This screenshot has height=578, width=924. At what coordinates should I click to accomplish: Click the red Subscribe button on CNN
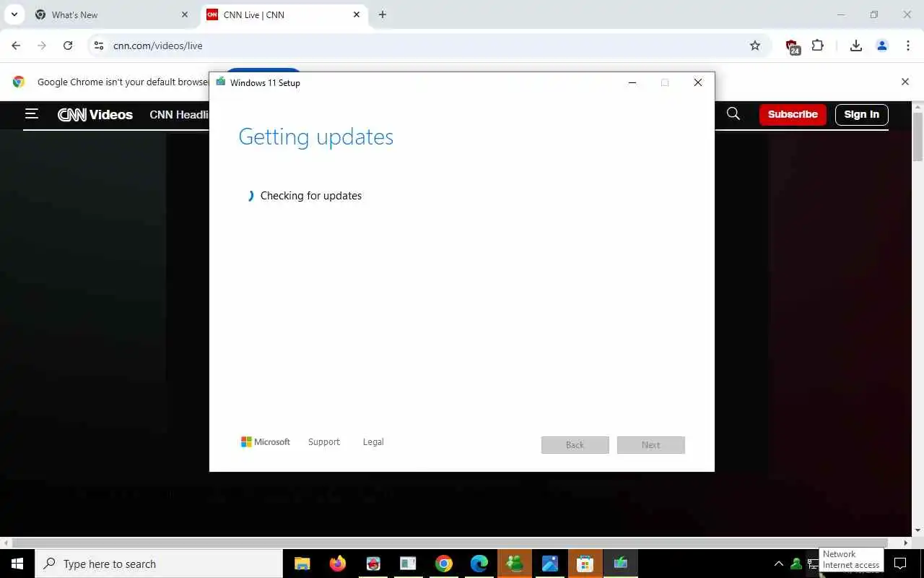(x=793, y=114)
